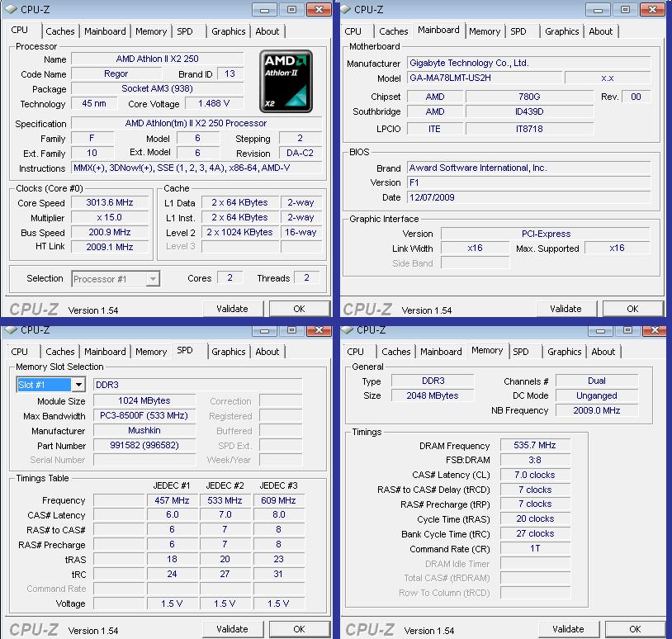Click OK in the SPD window
The image size is (672, 639).
pyautogui.click(x=299, y=629)
